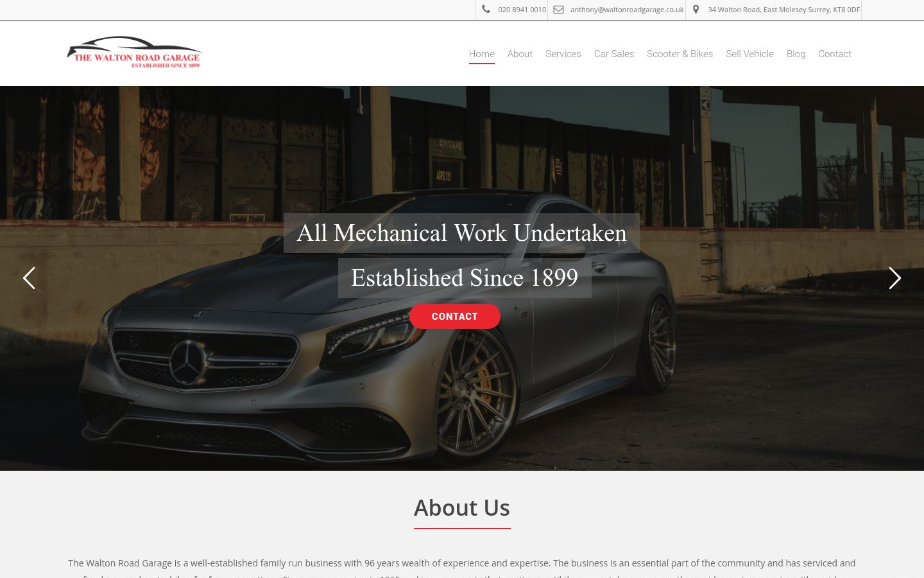Viewport: 924px width, 578px height.
Task: Navigate to Car Sales
Action: click(x=613, y=54)
